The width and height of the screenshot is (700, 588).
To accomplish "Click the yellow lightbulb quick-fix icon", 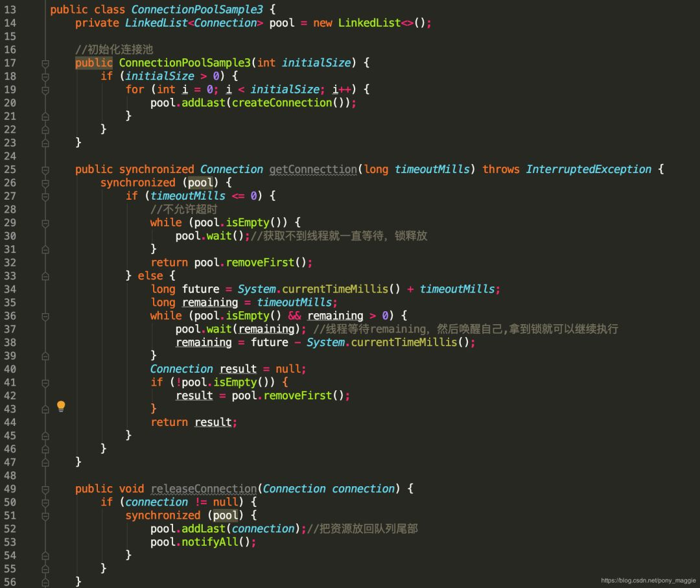I will click(x=61, y=406).
